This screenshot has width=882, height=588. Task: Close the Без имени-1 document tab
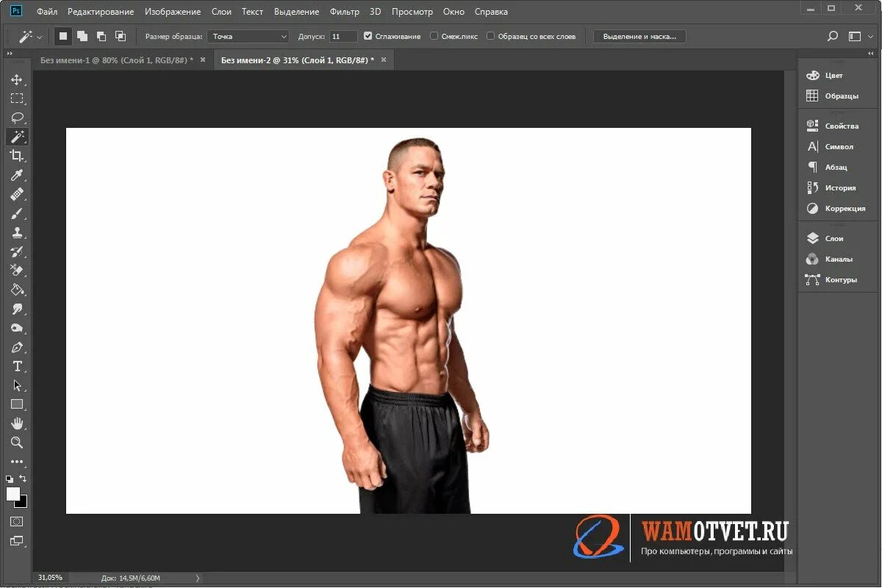click(x=203, y=60)
